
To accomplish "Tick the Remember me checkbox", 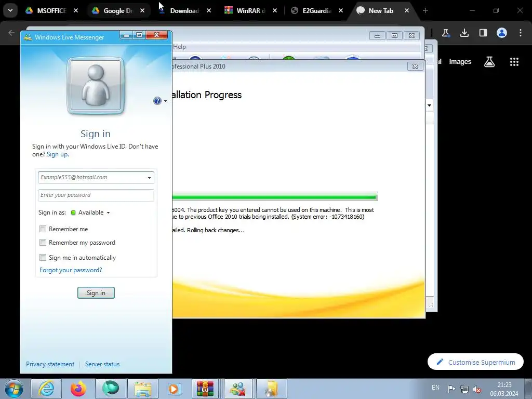I will [x=43, y=229].
